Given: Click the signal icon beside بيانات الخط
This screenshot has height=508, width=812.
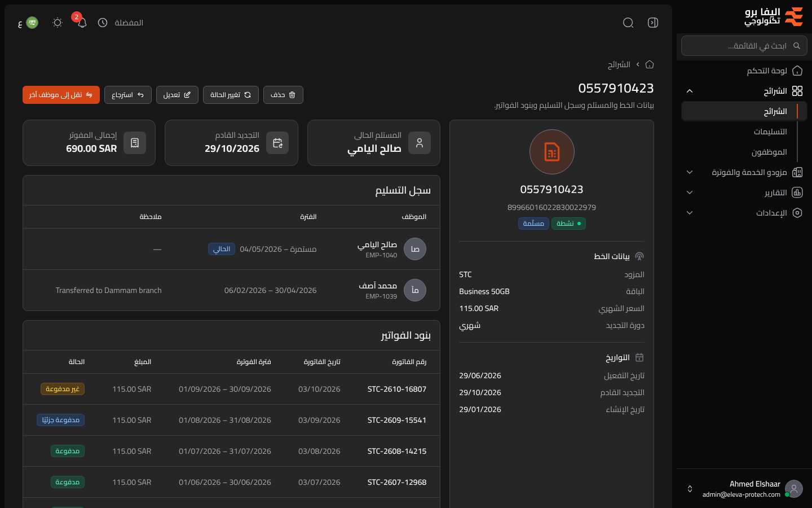Looking at the screenshot, I should click(639, 256).
